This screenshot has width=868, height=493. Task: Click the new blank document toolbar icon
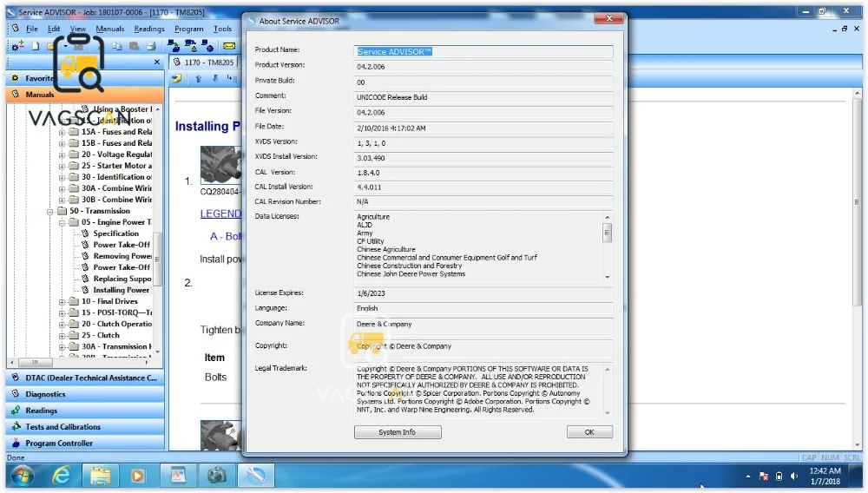36,46
